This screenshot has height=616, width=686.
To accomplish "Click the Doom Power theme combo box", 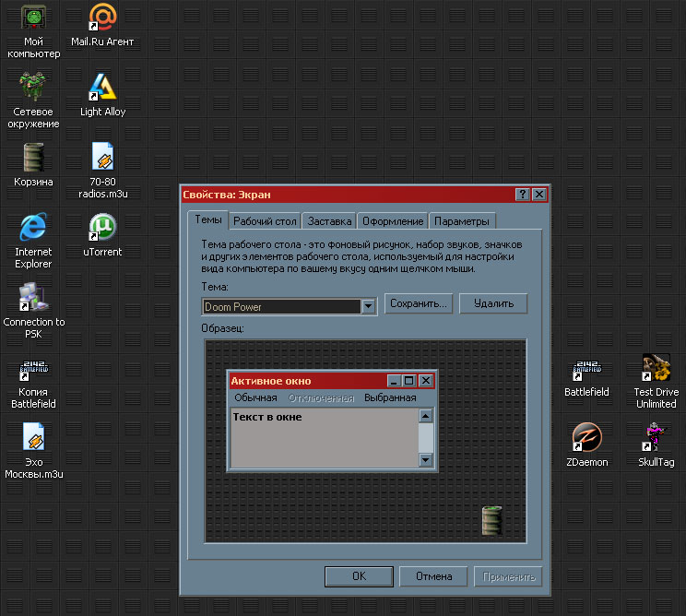I will (x=281, y=306).
